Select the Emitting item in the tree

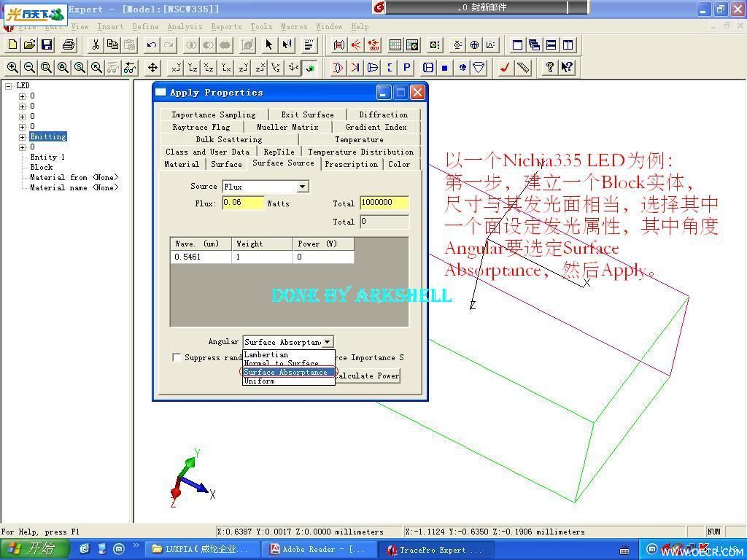[x=48, y=136]
